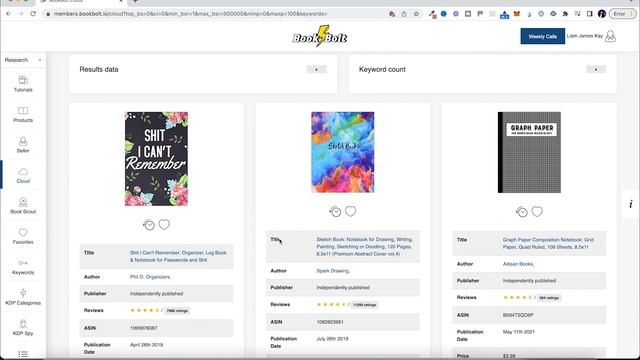This screenshot has height=360, width=640.
Task: Click the browser back arrow
Action: coord(9,14)
